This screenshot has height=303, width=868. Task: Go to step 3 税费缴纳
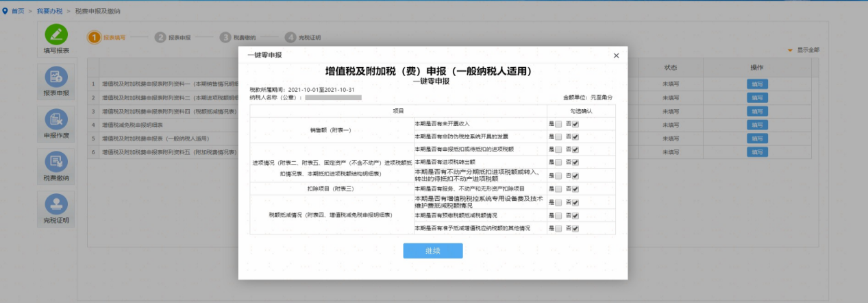click(x=238, y=38)
